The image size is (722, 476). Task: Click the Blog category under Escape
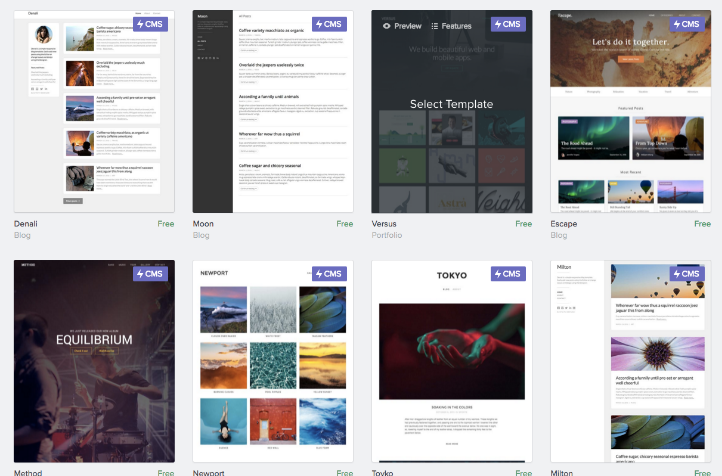(559, 235)
